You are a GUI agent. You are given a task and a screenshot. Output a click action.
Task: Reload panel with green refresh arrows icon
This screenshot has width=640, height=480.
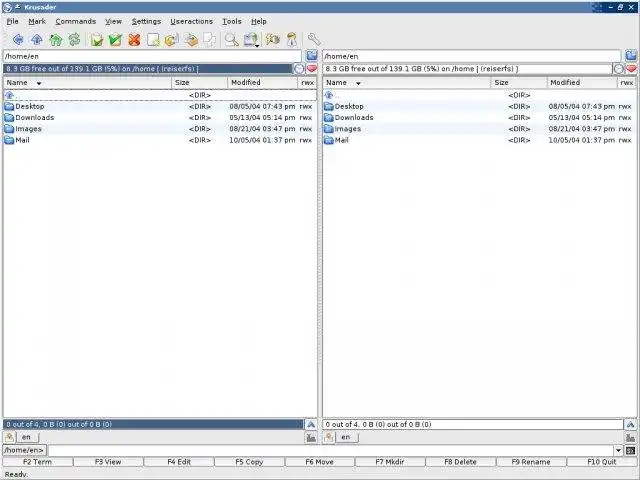click(75, 40)
